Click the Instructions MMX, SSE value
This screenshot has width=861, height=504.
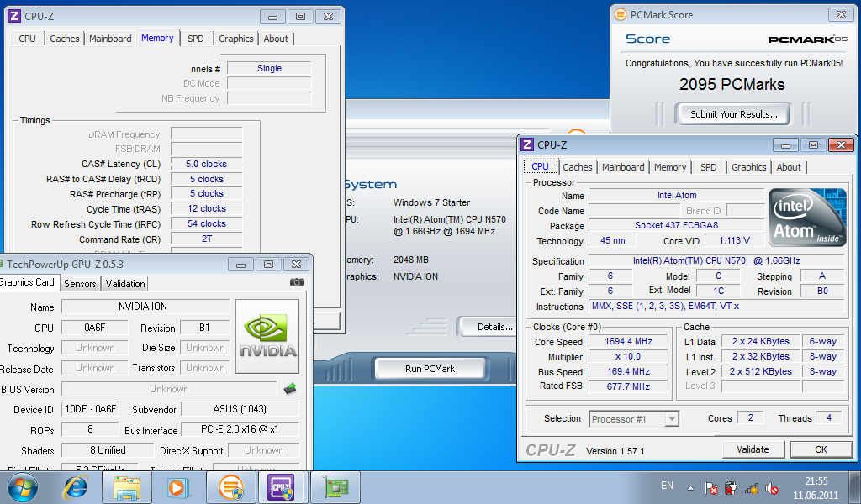716,306
